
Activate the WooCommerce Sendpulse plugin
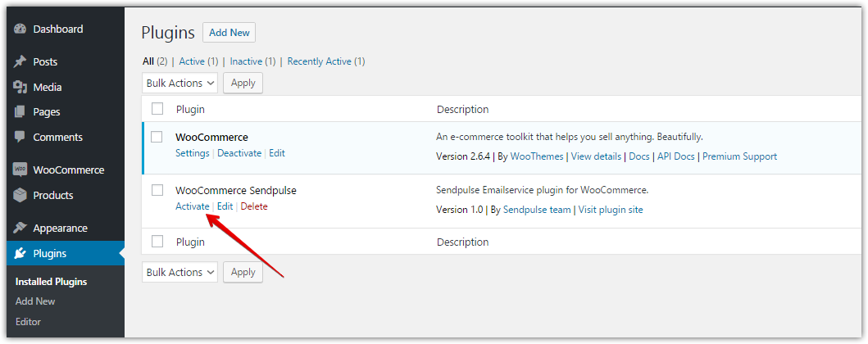[192, 206]
